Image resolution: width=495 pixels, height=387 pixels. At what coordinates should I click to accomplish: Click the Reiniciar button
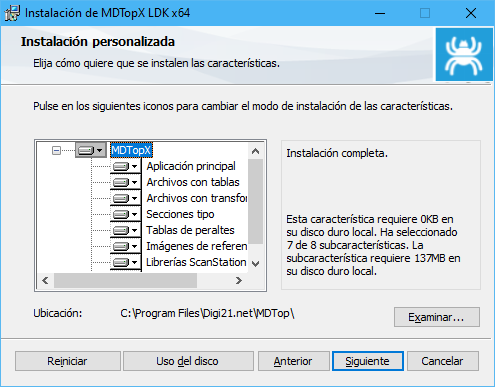68,361
